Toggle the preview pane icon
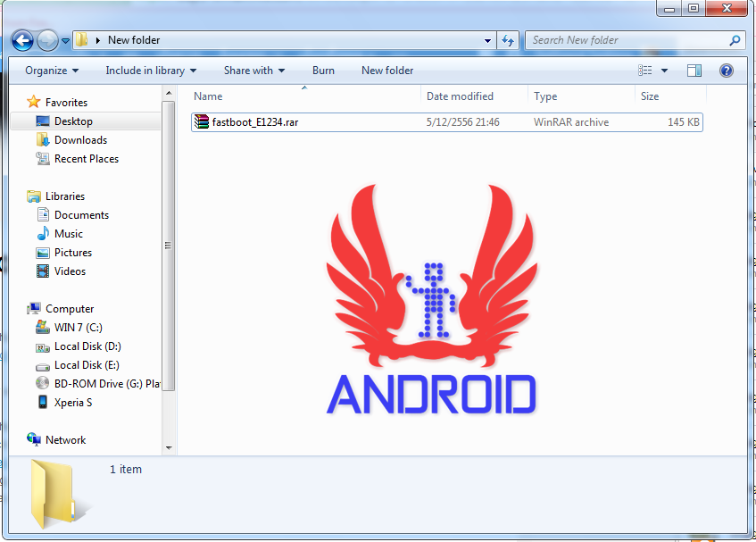756x542 pixels. coord(694,71)
